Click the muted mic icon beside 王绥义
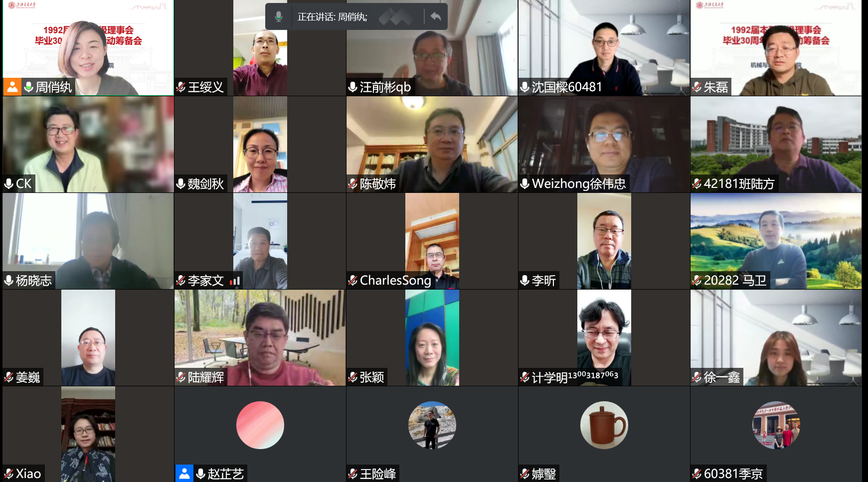Screen dimensions: 868x482 pos(181,87)
